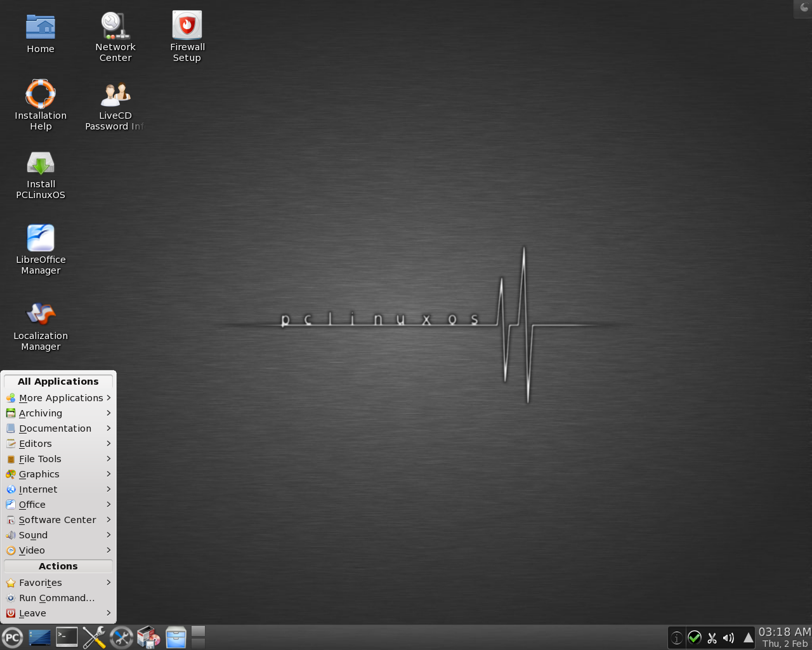This screenshot has width=812, height=650.
Task: Click the 03:18 AM clock
Action: pos(785,632)
